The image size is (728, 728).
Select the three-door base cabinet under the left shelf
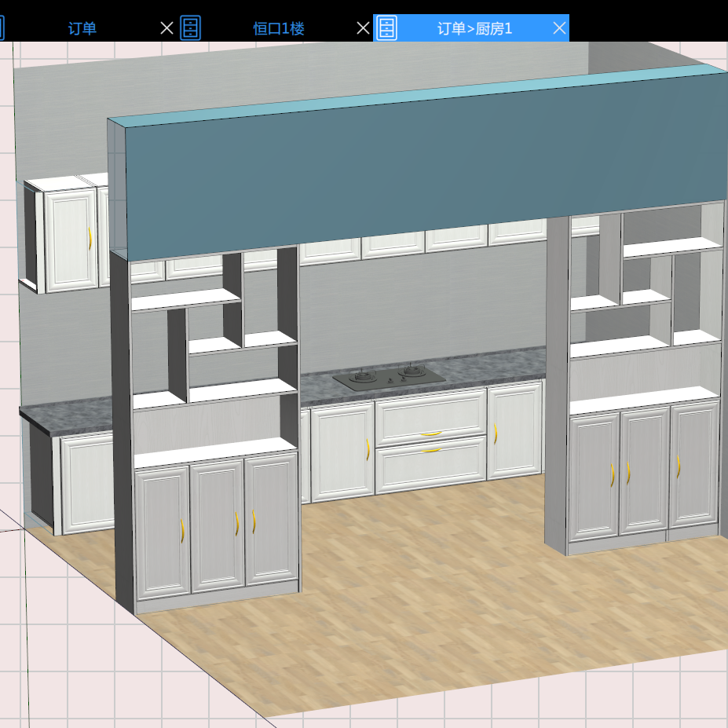click(216, 526)
